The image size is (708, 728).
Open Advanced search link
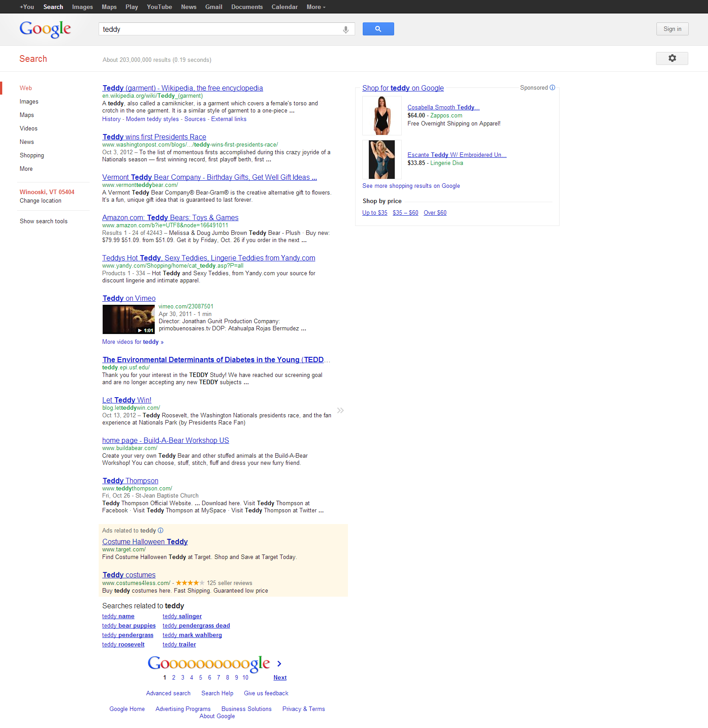click(x=168, y=693)
